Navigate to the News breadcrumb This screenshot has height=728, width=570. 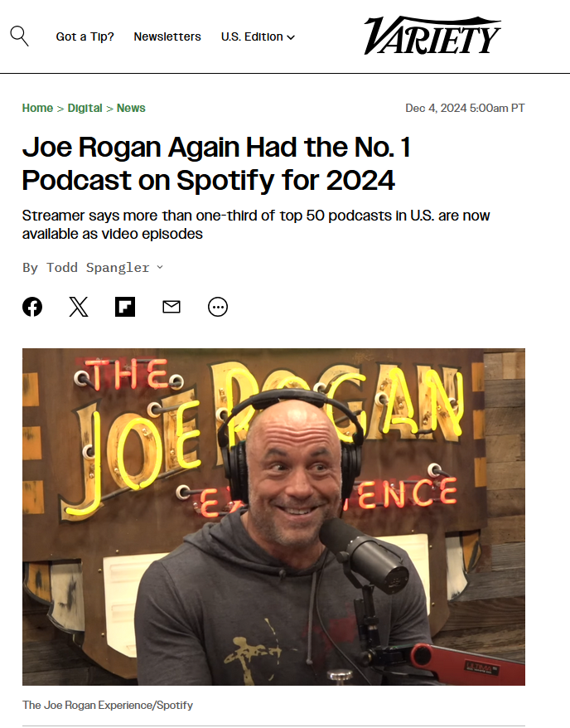131,108
